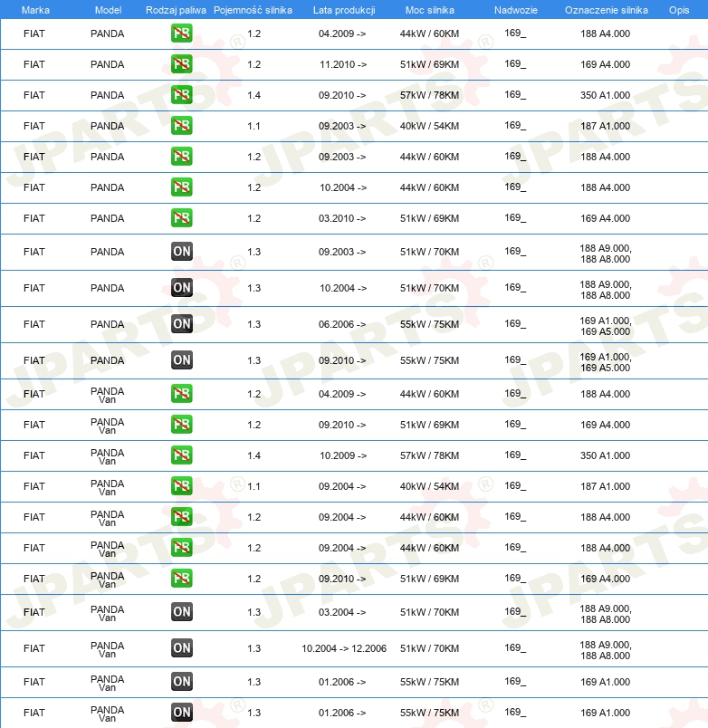Click 'FIAT' in the 06.2006 row
This screenshot has height=728, width=708.
pos(34,324)
